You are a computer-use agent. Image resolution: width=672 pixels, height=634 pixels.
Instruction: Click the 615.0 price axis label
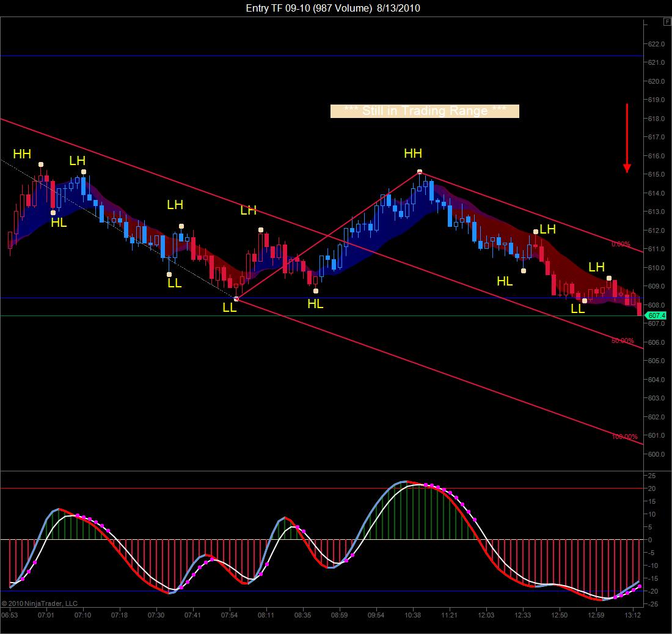(x=656, y=175)
